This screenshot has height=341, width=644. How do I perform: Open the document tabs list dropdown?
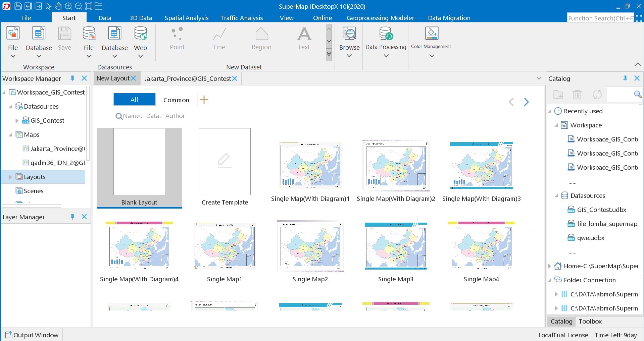click(x=539, y=78)
